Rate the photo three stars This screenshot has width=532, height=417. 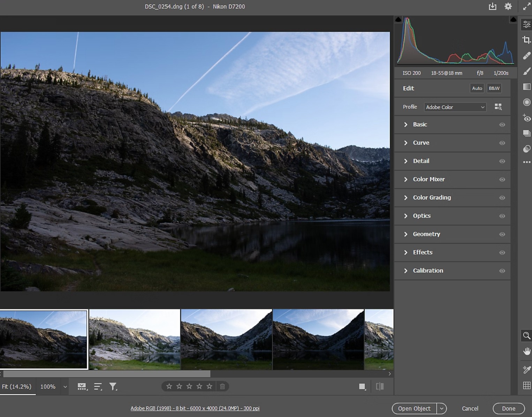pos(189,386)
